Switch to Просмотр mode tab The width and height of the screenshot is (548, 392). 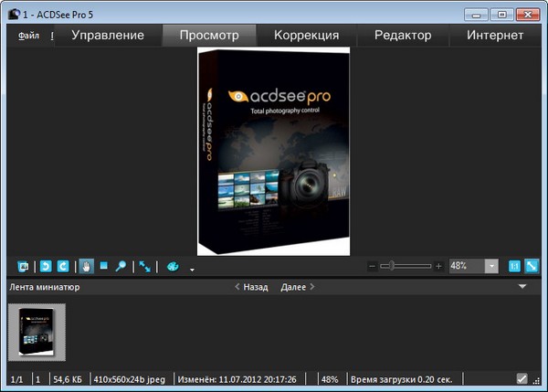209,35
